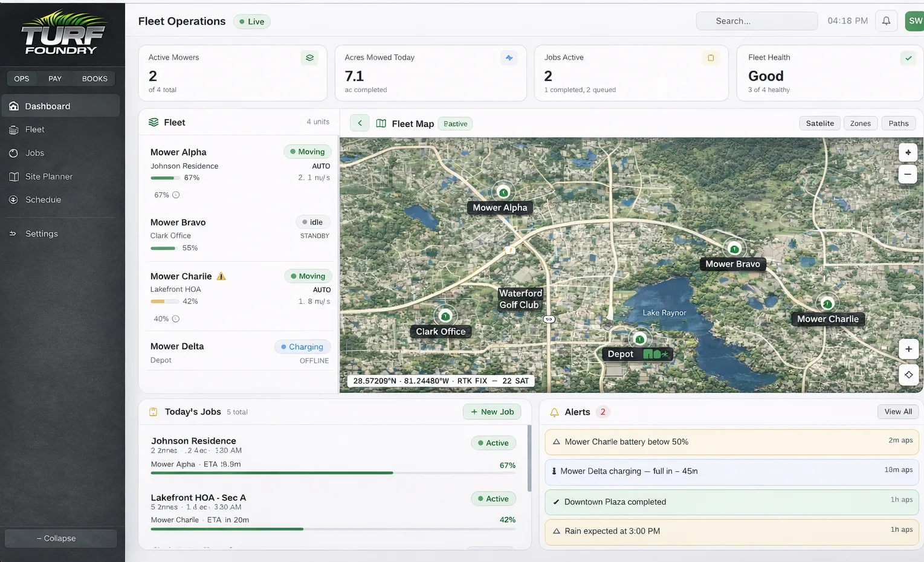Zoom in using the plus map control
Screen dimensions: 924x562
(908, 152)
